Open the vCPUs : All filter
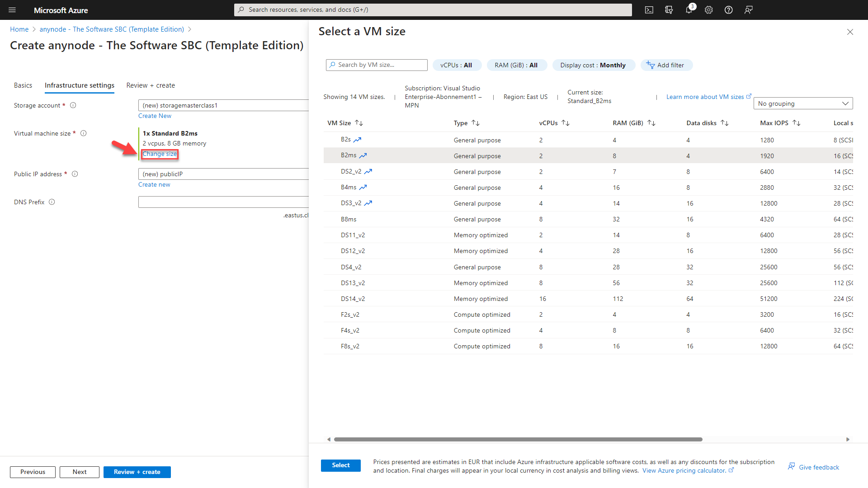The image size is (868, 488). [x=457, y=65]
